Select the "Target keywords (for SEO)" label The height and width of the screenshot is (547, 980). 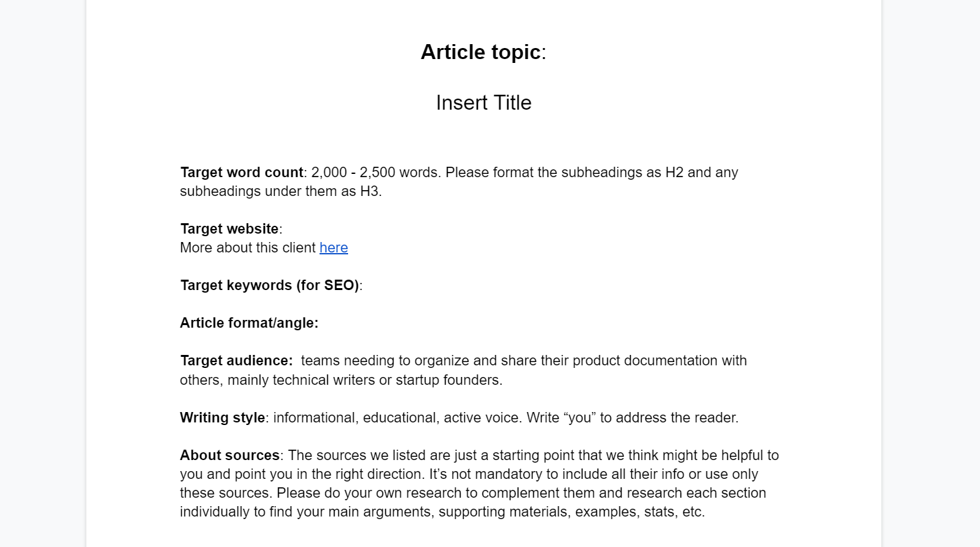click(x=269, y=286)
